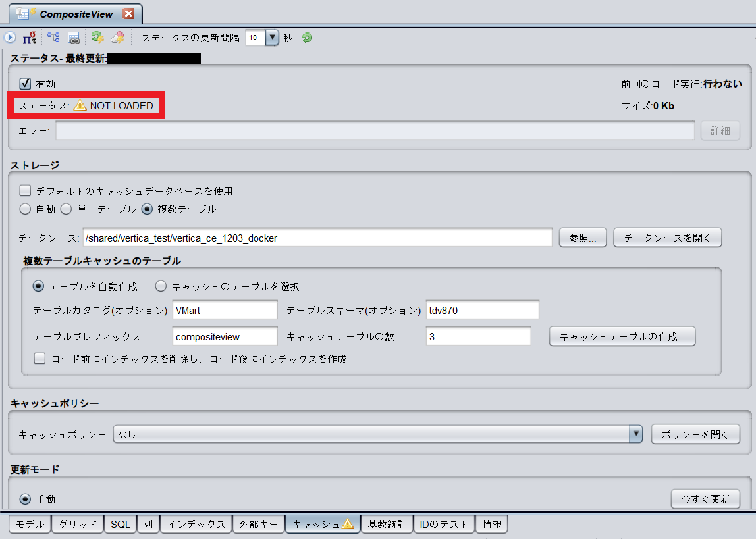Switch to the インデックス tab
The image size is (756, 539).
[196, 524]
